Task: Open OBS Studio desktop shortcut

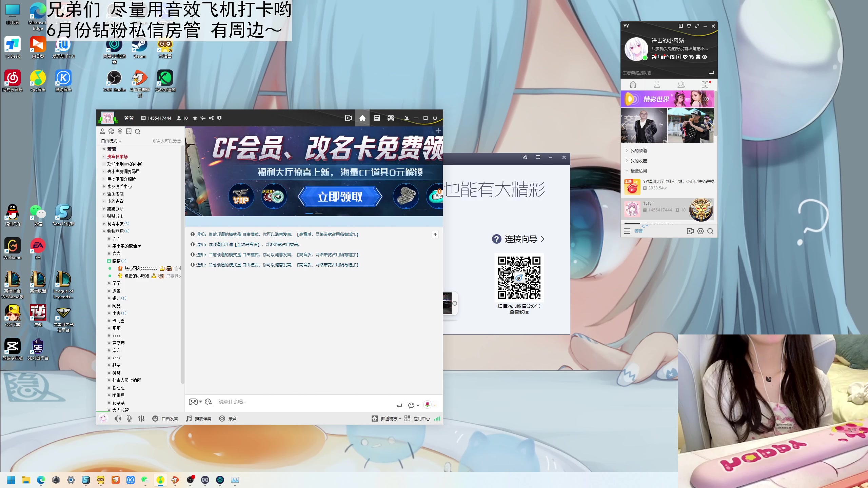Action: [x=114, y=81]
